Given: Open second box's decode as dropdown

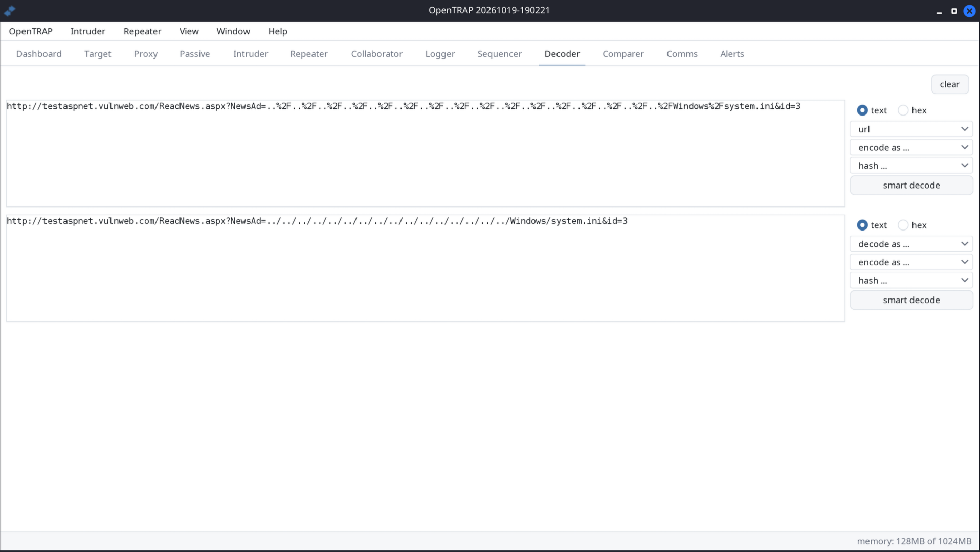Looking at the screenshot, I should click(911, 244).
